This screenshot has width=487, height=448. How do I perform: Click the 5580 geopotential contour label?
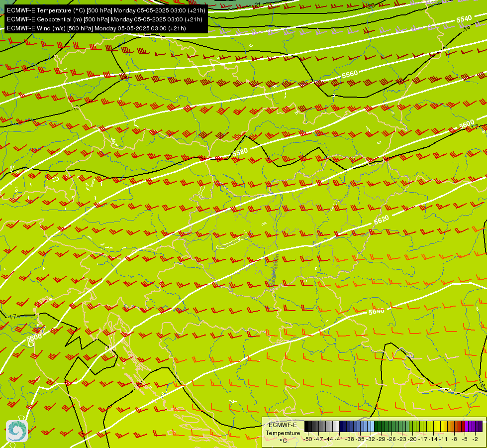240,152
